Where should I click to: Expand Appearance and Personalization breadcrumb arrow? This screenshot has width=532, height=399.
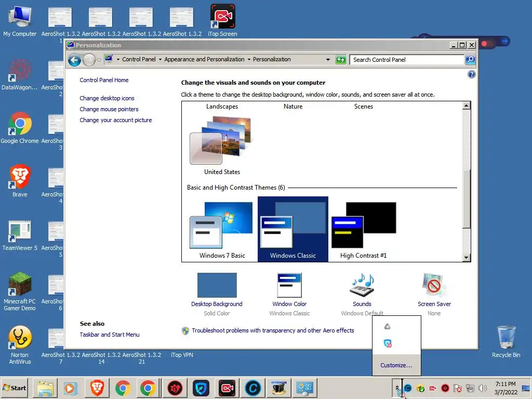click(249, 59)
